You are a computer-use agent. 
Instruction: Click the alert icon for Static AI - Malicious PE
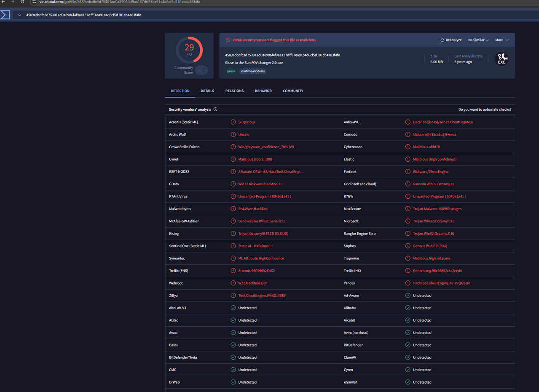(233, 246)
